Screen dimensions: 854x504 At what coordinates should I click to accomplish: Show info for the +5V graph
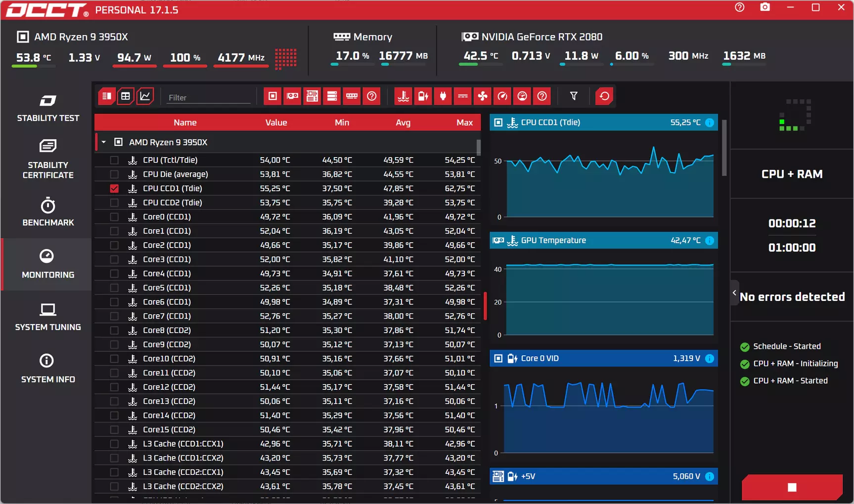tap(710, 477)
